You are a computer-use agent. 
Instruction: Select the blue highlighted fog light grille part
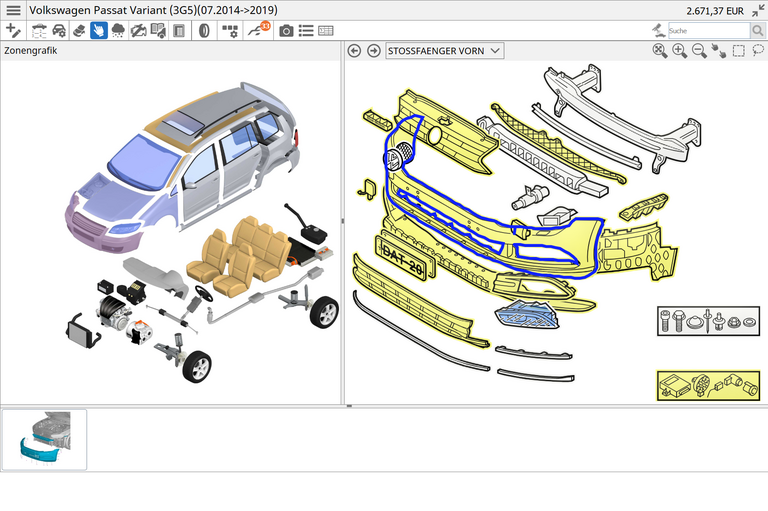point(528,316)
